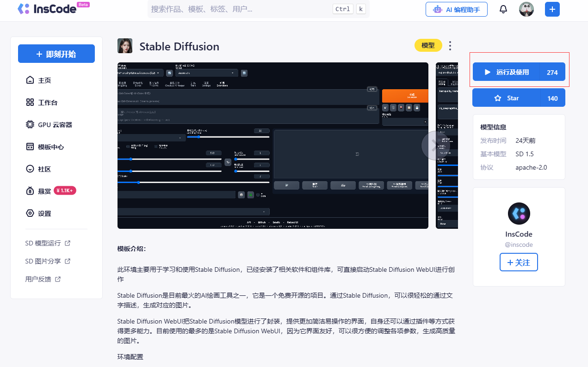
Task: Open the AI 编程助手 assistant
Action: tap(457, 9)
